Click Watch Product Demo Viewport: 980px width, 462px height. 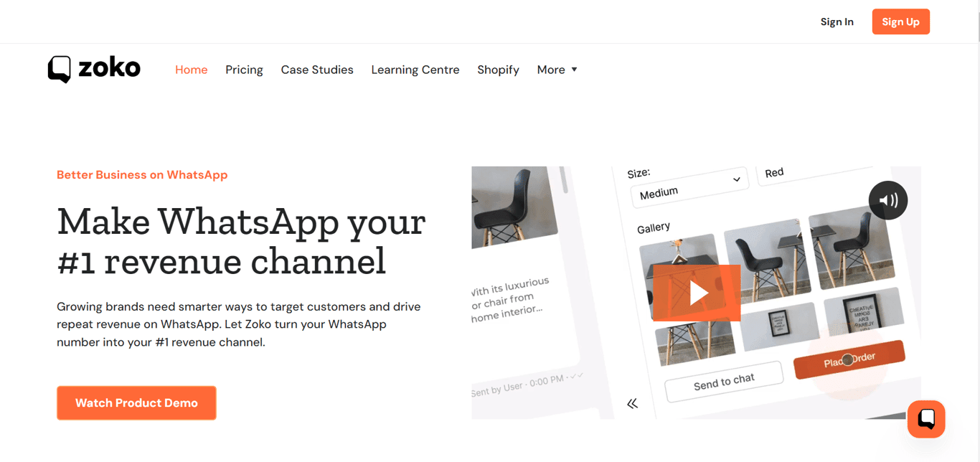136,402
